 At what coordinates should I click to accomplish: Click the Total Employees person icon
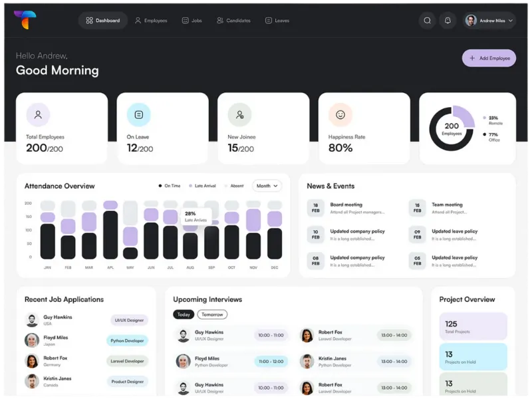point(38,114)
